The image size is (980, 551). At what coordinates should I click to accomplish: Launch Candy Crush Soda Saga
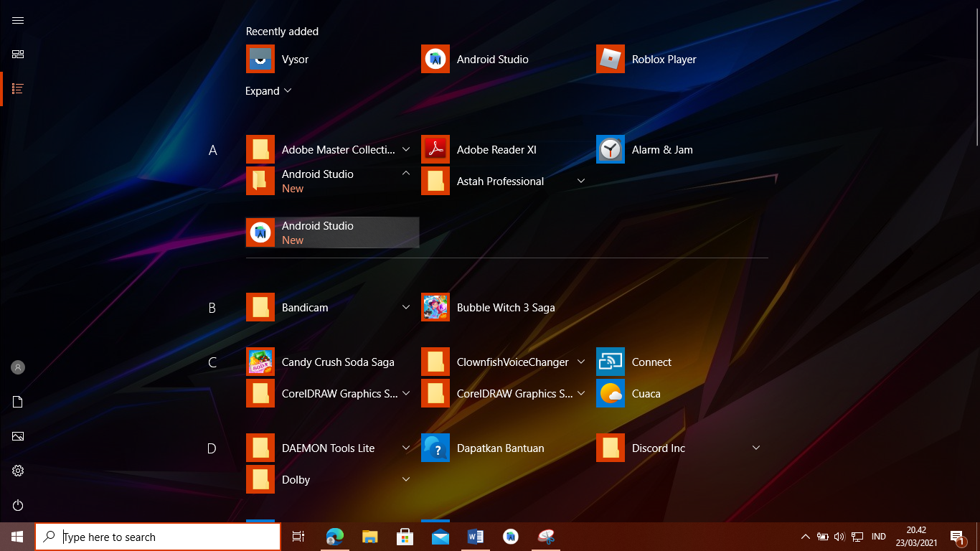click(332, 362)
